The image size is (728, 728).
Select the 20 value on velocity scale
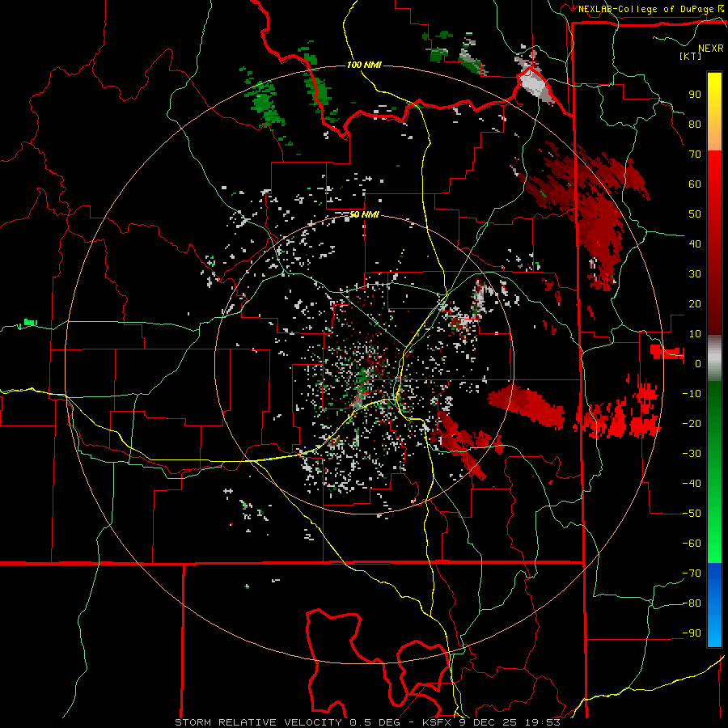point(695,304)
